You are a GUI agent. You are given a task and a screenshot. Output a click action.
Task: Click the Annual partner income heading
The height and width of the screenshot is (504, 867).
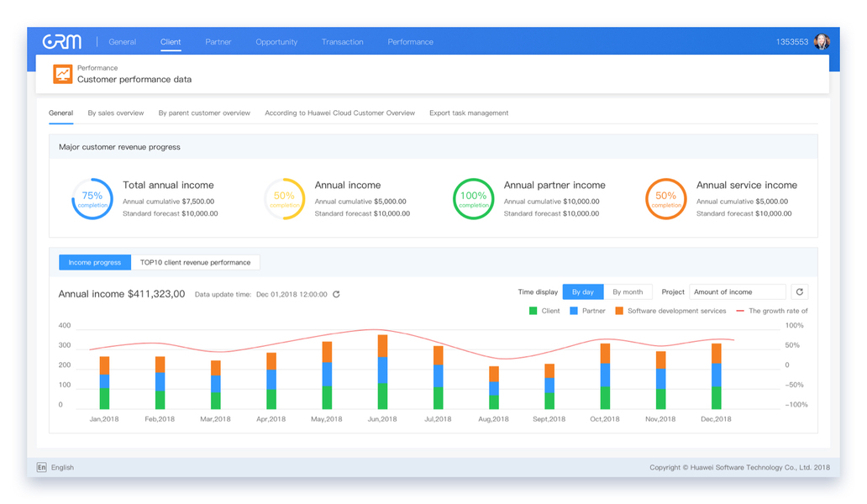tap(554, 185)
